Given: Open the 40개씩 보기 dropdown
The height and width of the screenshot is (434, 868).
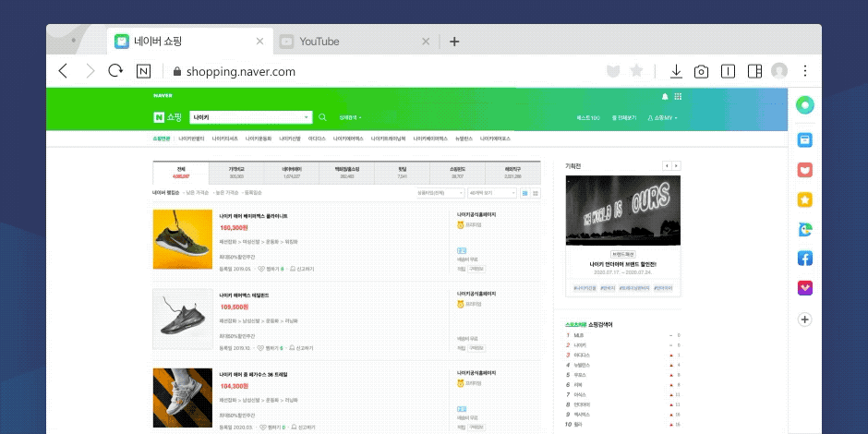Looking at the screenshot, I should click(x=491, y=193).
